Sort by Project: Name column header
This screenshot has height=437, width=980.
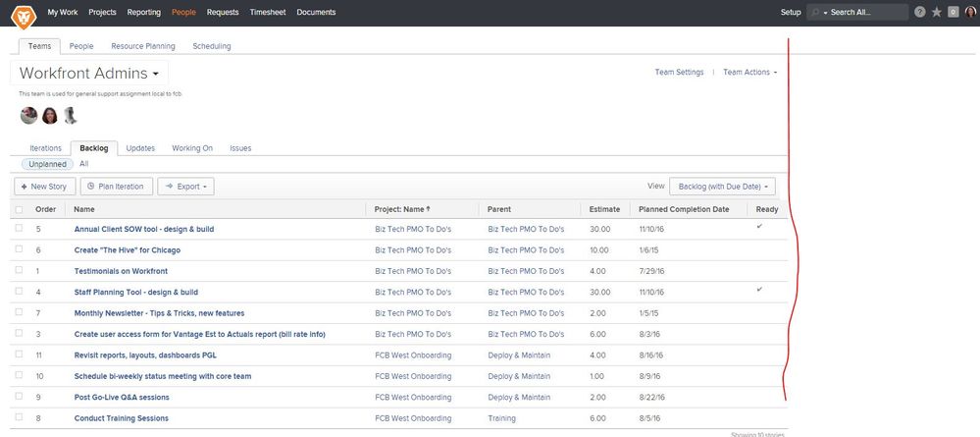tap(402, 210)
